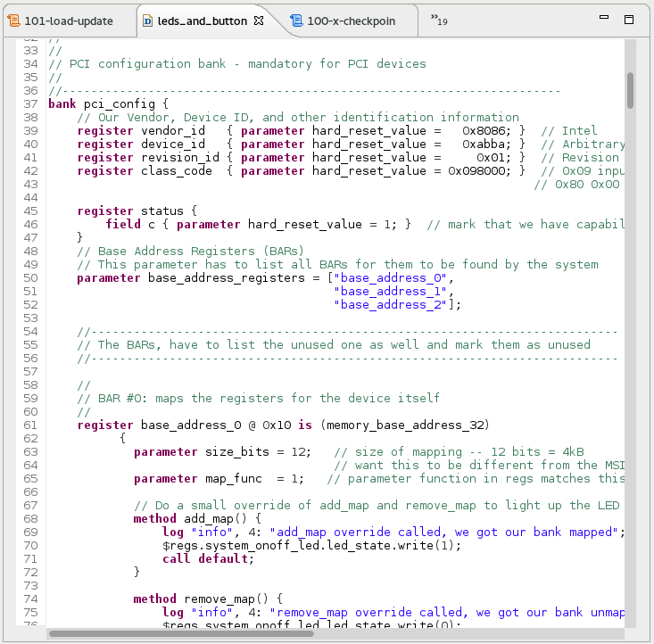
Task: Click the "base_address_0" string literal
Action: click(x=388, y=277)
